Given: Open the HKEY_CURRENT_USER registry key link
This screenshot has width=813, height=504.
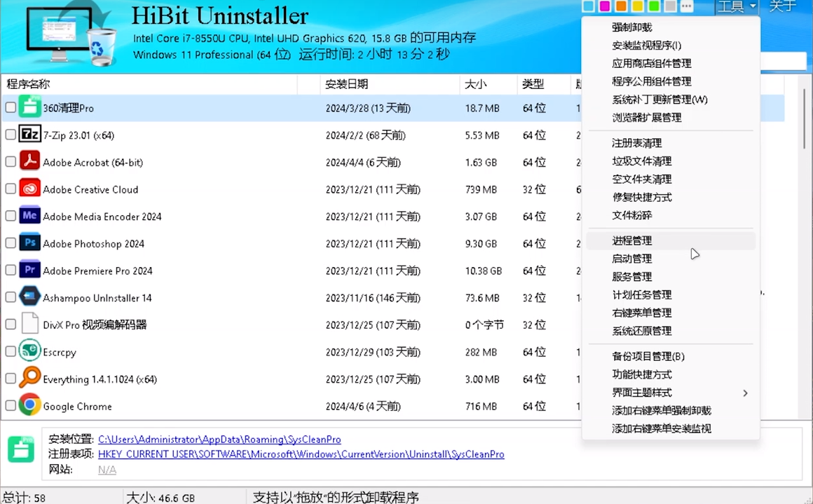Looking at the screenshot, I should [301, 454].
